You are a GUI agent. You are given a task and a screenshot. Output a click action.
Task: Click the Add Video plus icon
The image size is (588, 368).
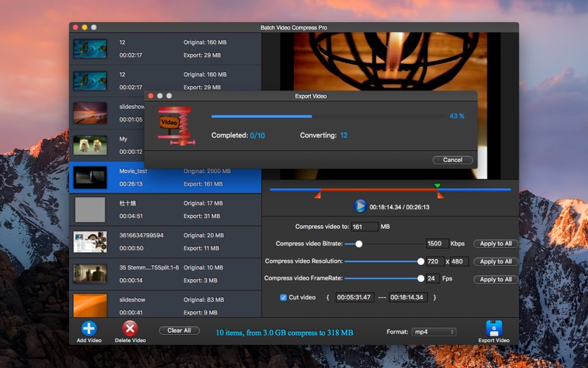pos(89,328)
